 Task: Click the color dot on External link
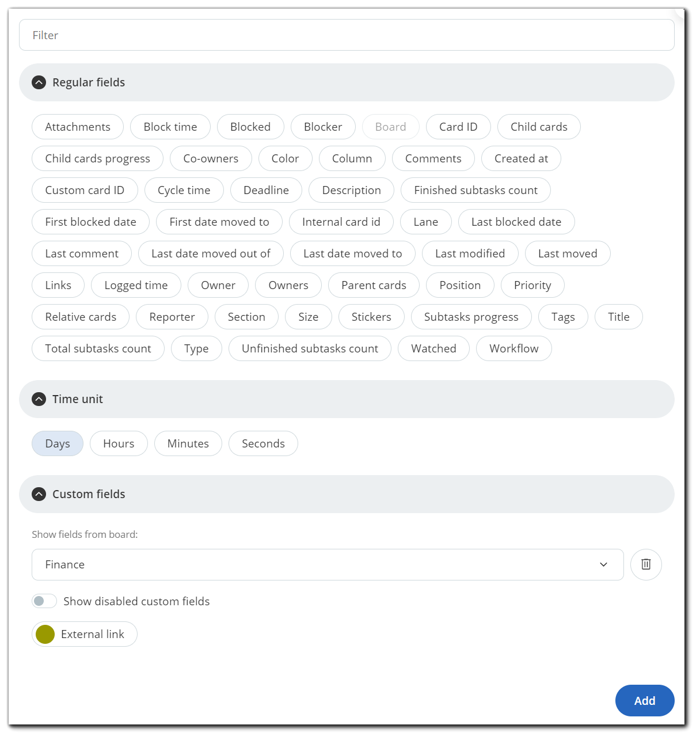45,634
